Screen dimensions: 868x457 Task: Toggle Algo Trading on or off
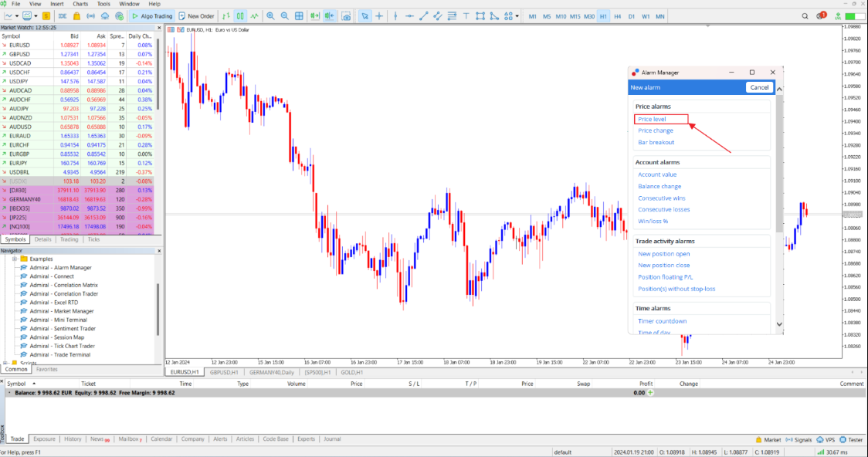point(151,16)
